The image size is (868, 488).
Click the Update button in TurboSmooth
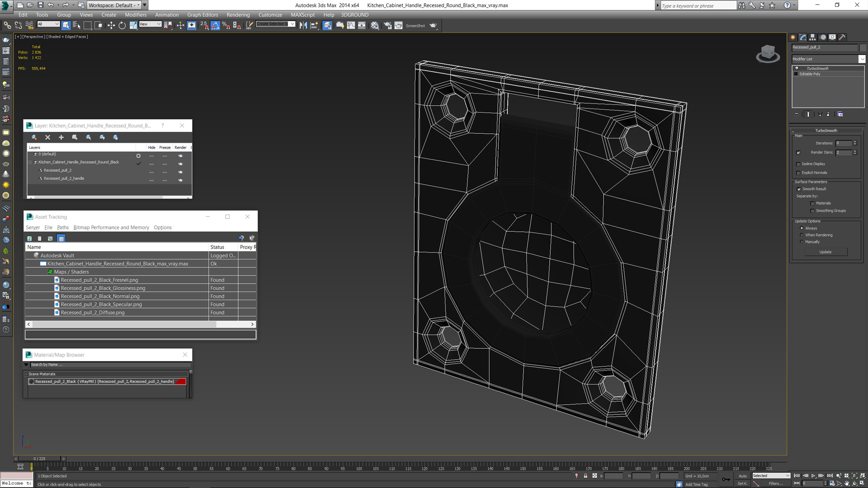click(x=826, y=252)
